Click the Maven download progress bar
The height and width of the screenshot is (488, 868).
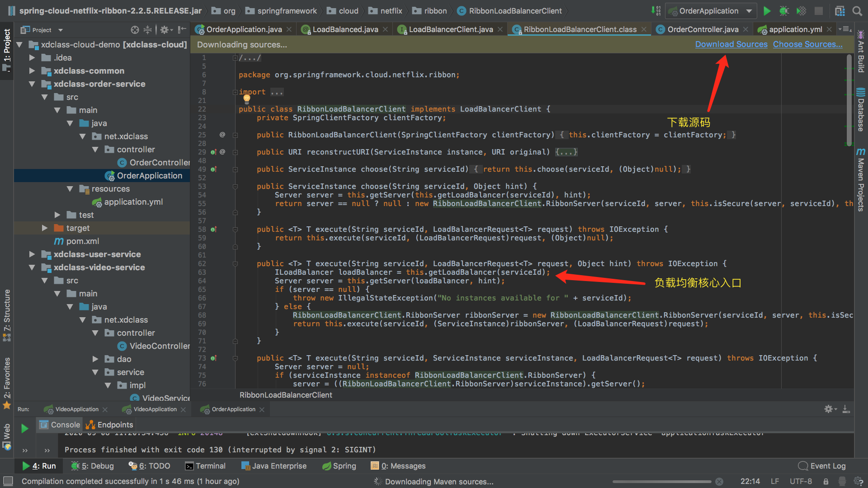(661, 482)
